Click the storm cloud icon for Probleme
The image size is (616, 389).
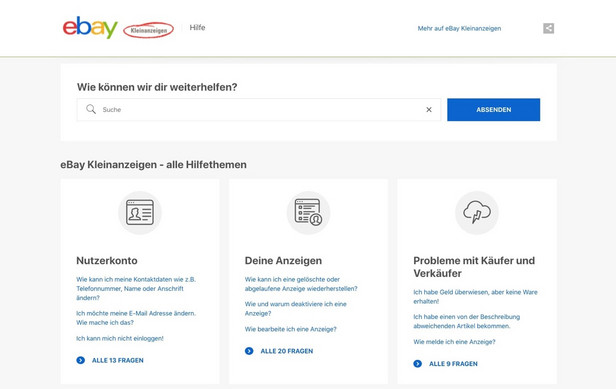(477, 213)
